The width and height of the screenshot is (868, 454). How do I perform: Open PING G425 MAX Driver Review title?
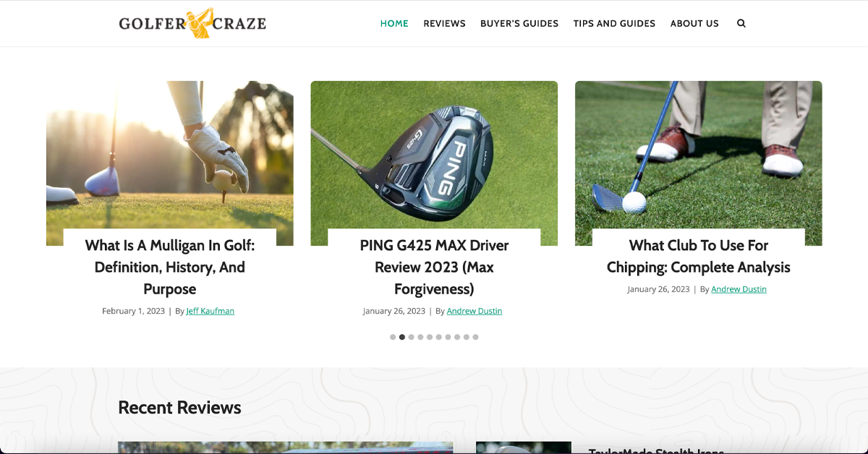coord(434,267)
